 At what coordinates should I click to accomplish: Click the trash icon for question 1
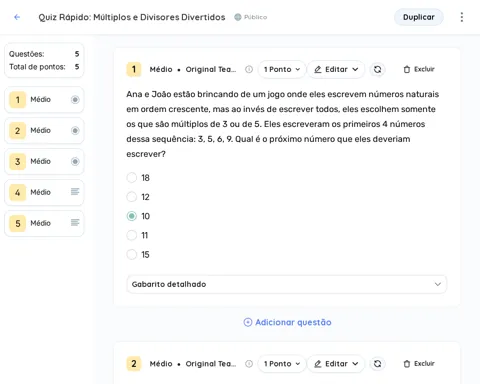click(407, 69)
